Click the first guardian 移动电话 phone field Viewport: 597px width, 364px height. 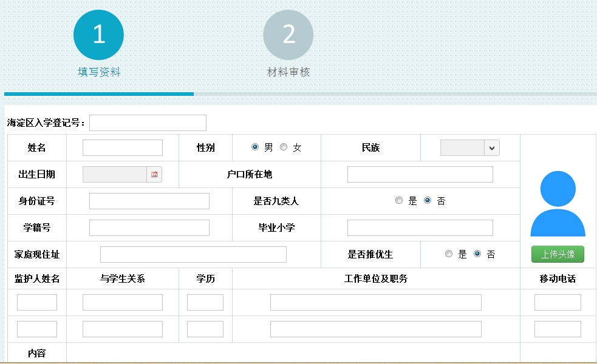pyautogui.click(x=557, y=302)
